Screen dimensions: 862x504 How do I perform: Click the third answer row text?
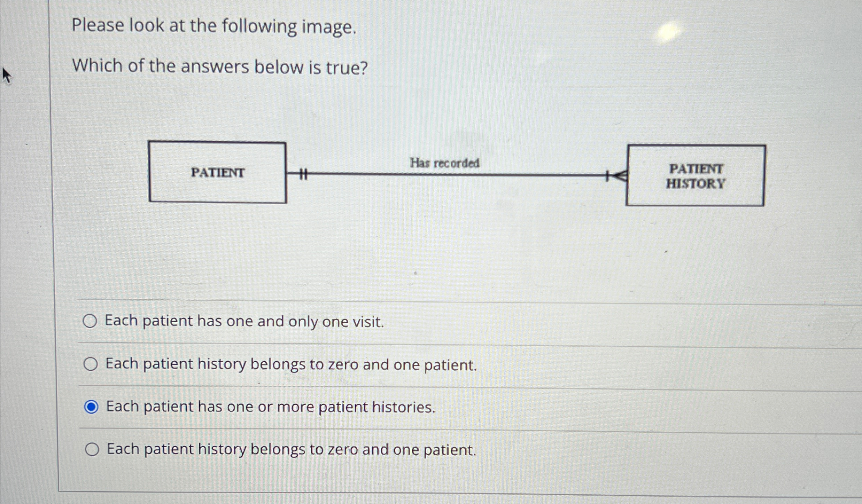coord(270,407)
